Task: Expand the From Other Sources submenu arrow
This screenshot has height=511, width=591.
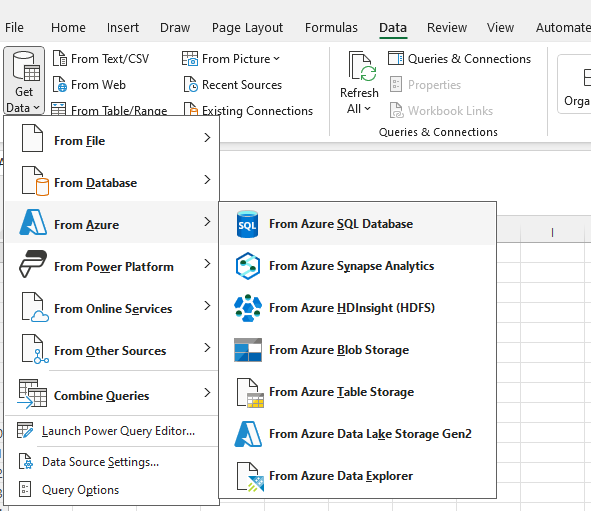Action: pyautogui.click(x=207, y=347)
